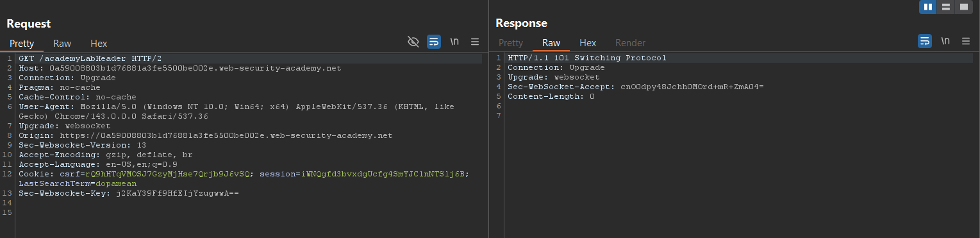This screenshot has width=980, height=238.
Task: Click Accept-Language: en-US header line
Action: [98, 164]
